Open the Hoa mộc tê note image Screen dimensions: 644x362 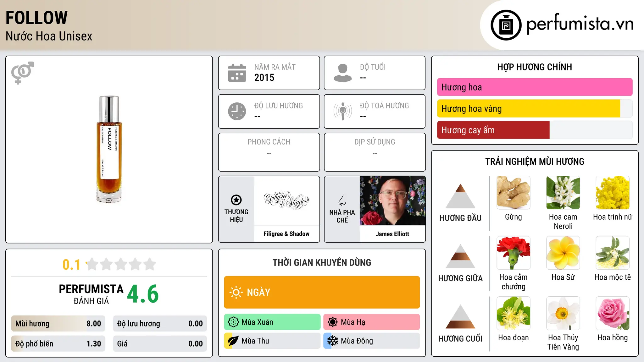tap(613, 253)
